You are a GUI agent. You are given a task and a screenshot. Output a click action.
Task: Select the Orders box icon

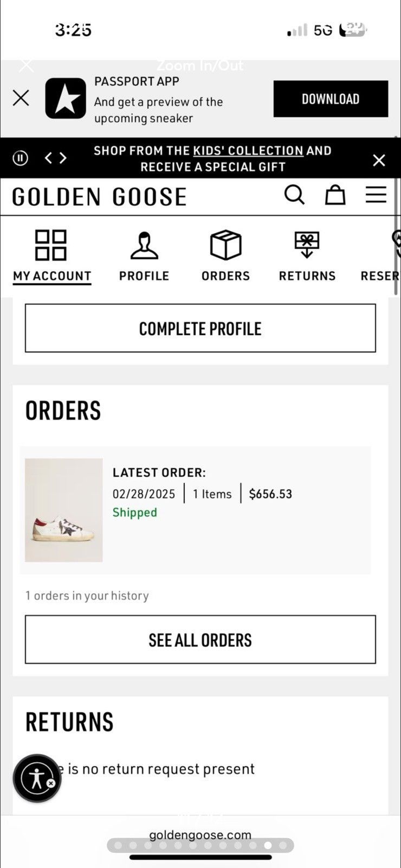pyautogui.click(x=225, y=245)
